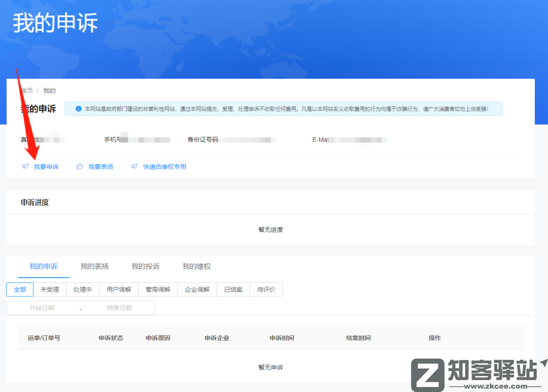This screenshot has height=392, width=548.
Task: Choose the 用户调解 filter option
Action: pos(119,289)
